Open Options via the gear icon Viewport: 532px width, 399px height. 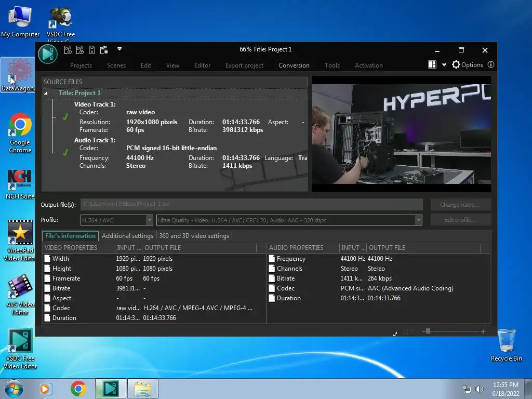456,64
